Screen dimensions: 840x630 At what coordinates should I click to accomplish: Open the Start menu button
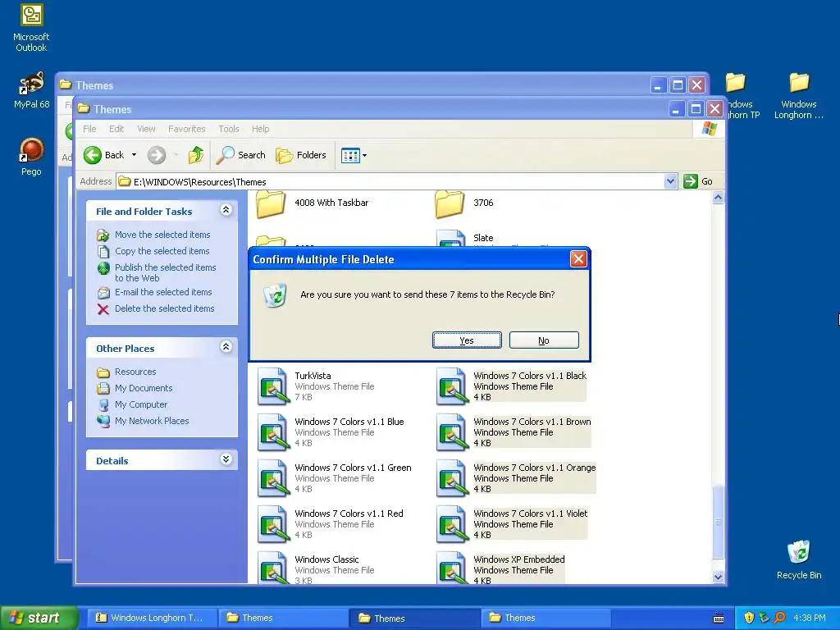pos(39,618)
